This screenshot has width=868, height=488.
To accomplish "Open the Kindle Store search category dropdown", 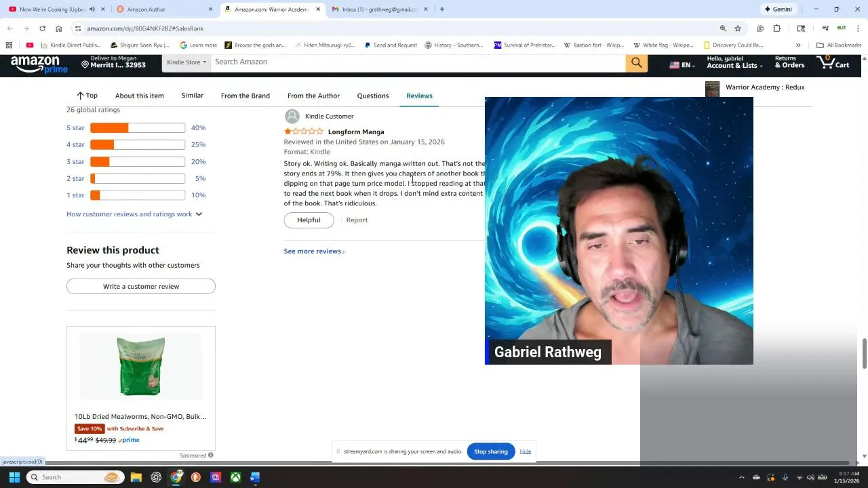I will 186,62.
